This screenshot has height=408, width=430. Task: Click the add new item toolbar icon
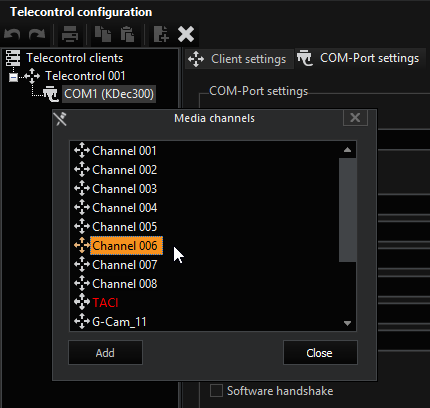tap(161, 34)
